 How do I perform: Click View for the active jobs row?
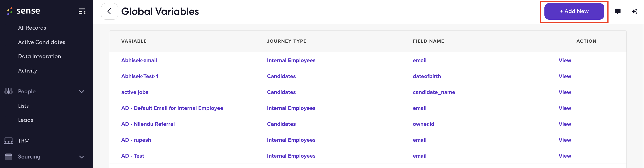pos(565,92)
